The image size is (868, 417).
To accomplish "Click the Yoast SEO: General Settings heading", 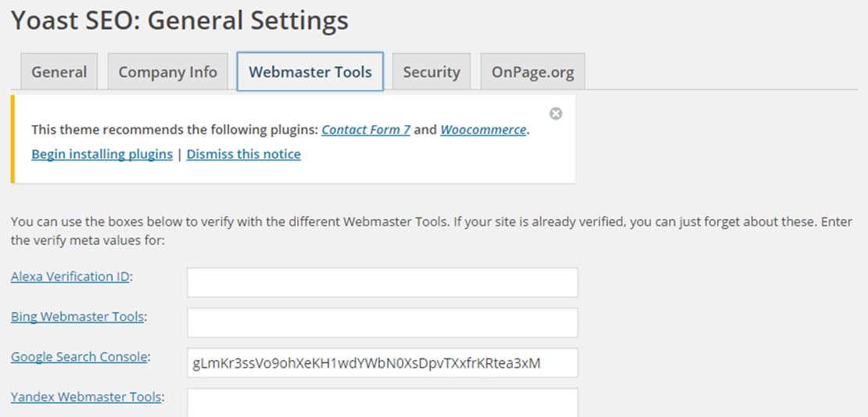I will point(180,21).
